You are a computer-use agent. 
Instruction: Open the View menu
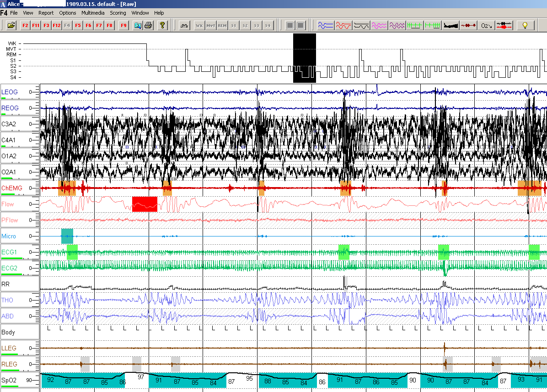[x=28, y=13]
